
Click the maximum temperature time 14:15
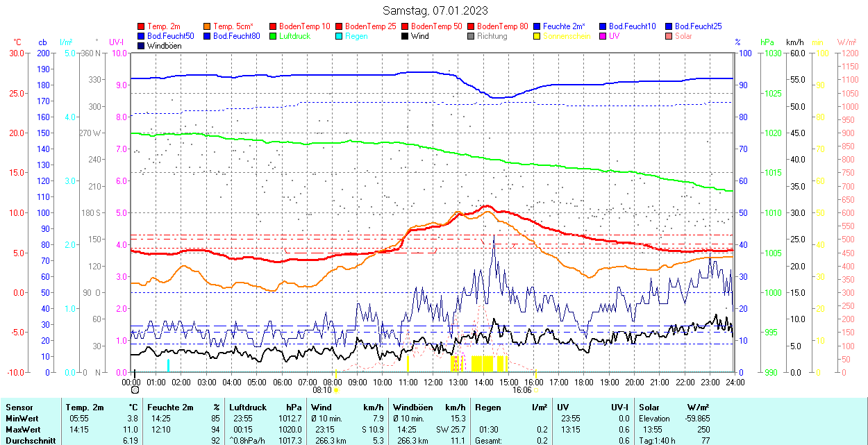(x=78, y=429)
